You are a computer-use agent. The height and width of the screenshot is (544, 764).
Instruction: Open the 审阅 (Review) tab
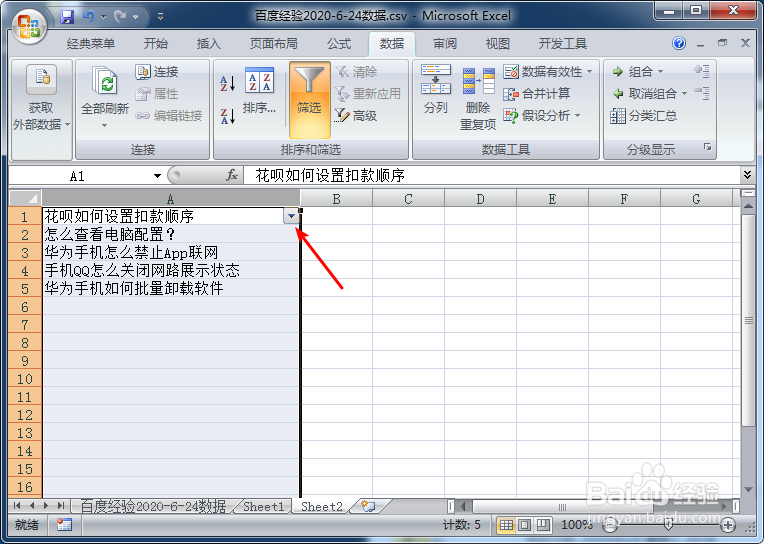click(x=445, y=44)
